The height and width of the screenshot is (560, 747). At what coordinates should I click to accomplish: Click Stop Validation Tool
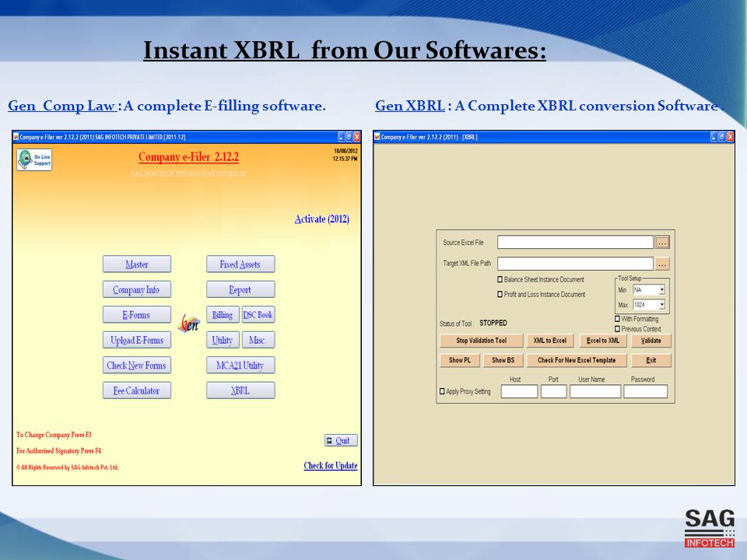pyautogui.click(x=481, y=341)
